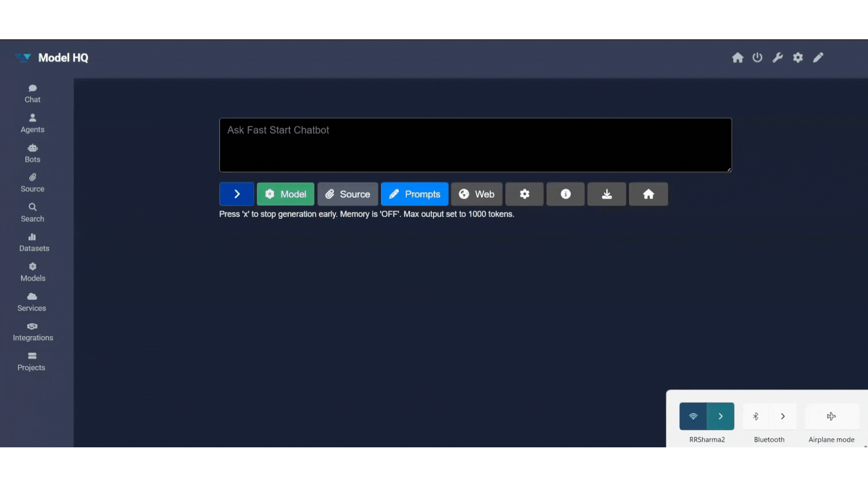The height and width of the screenshot is (488, 868).
Task: Click the Ask Fast Start Chatbot field
Action: (x=475, y=145)
